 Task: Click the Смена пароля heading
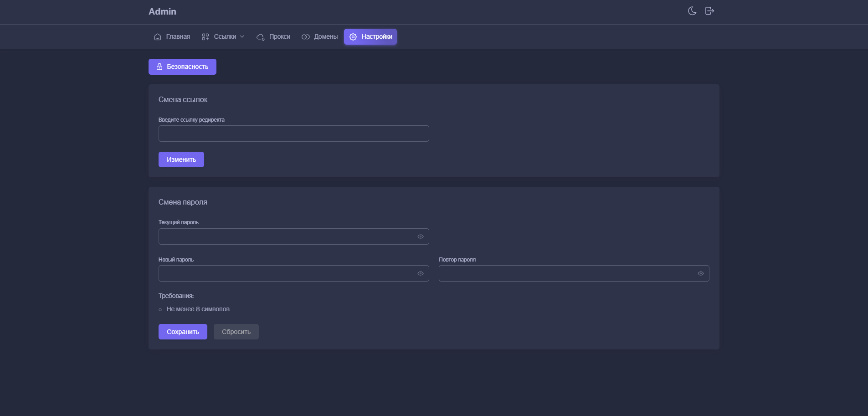click(183, 202)
